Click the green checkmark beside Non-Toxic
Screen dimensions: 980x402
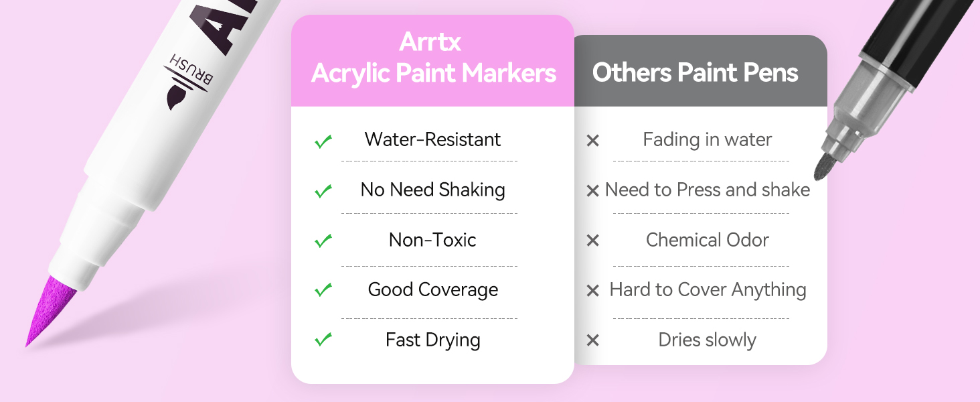[x=323, y=241]
